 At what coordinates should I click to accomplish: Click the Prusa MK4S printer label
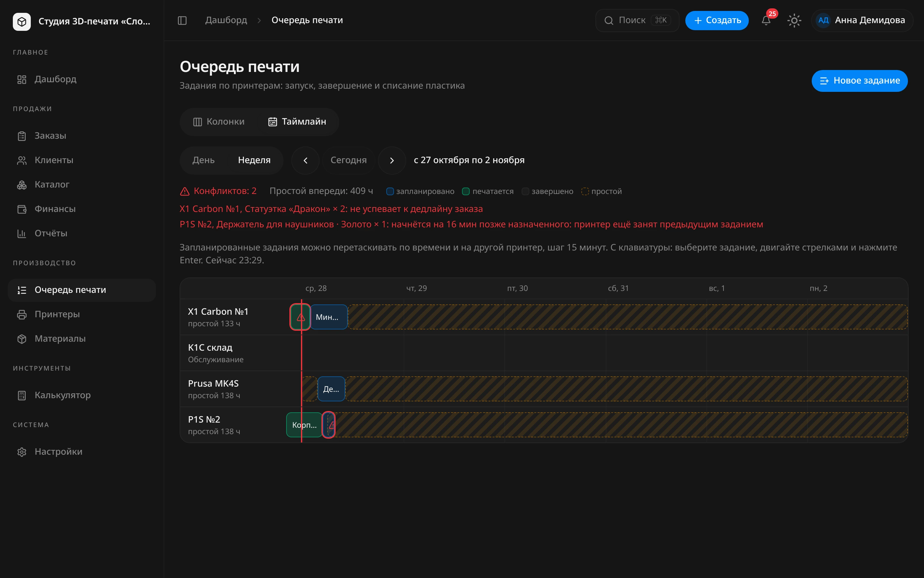(213, 383)
